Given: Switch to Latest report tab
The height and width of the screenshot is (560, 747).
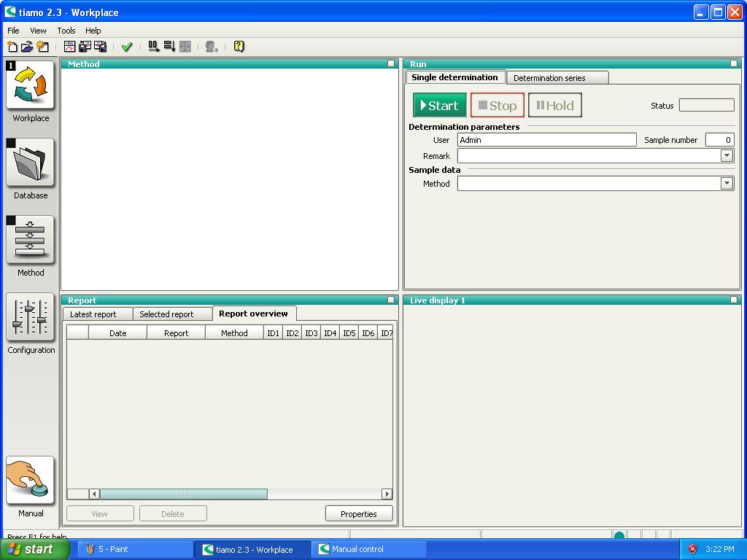Looking at the screenshot, I should tap(98, 314).
